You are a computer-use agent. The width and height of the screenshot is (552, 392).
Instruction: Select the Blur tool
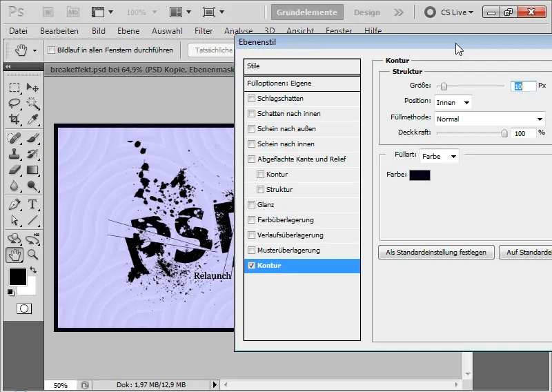click(14, 186)
